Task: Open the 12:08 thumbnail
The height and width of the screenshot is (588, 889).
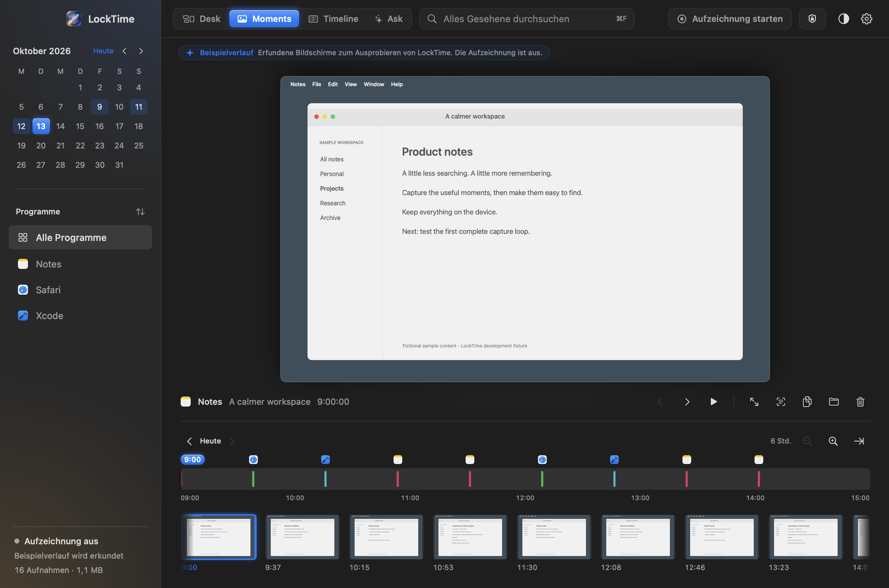Action: pos(638,537)
